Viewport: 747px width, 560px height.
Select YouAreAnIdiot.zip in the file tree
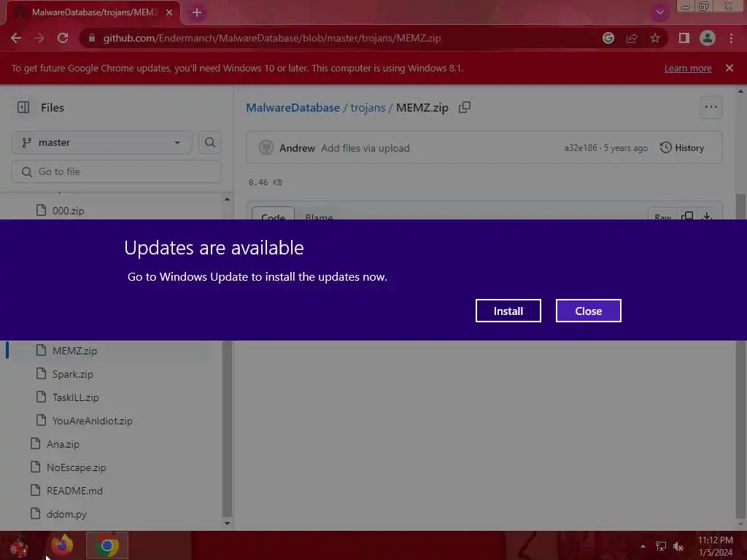[92, 421]
